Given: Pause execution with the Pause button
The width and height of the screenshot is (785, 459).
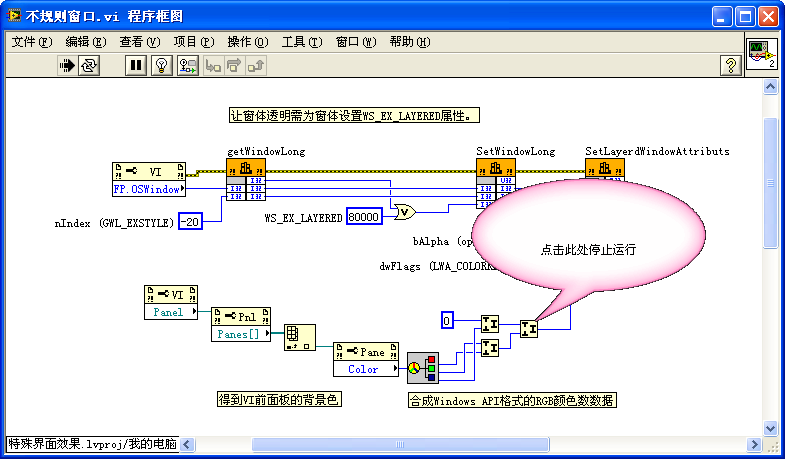Looking at the screenshot, I should tap(135, 66).
